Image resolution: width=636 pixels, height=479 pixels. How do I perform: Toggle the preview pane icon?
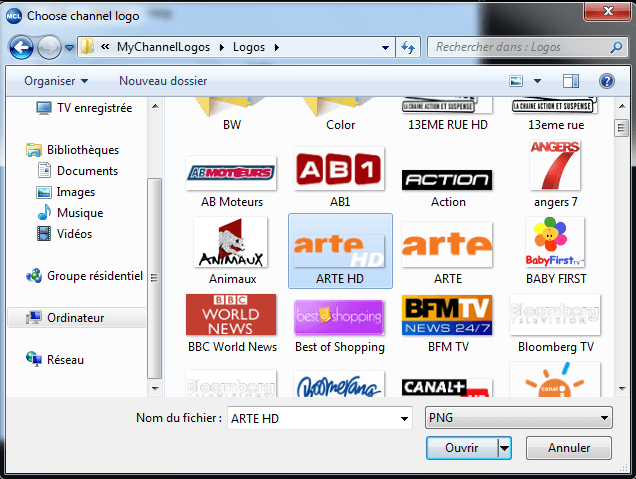[x=570, y=81]
